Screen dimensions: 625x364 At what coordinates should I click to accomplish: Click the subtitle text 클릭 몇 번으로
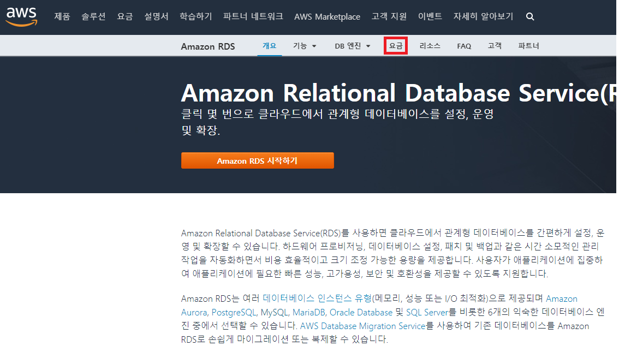pos(217,114)
